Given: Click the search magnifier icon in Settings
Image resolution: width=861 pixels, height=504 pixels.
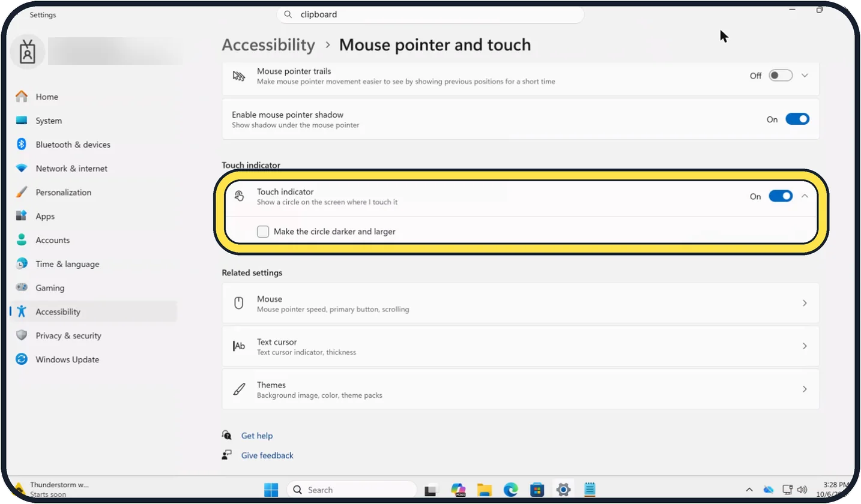Looking at the screenshot, I should coord(288,14).
